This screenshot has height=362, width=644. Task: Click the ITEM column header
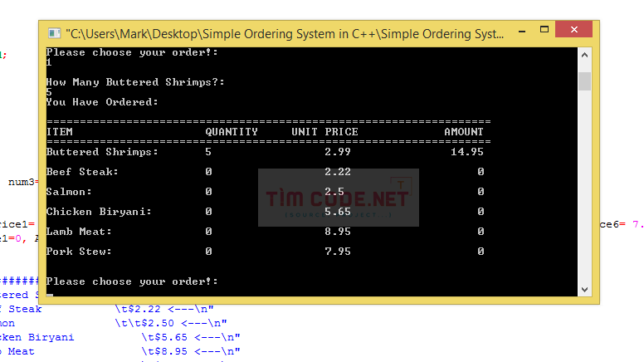click(x=60, y=132)
